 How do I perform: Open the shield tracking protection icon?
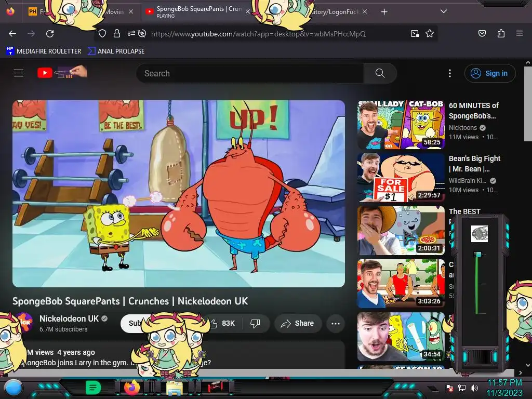click(102, 33)
